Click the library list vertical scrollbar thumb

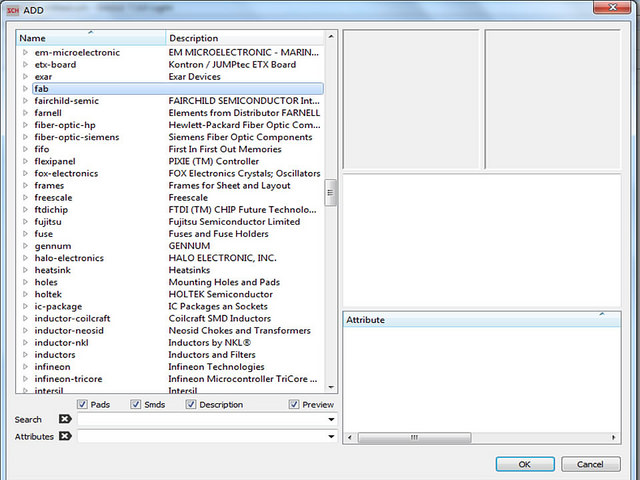coord(330,193)
